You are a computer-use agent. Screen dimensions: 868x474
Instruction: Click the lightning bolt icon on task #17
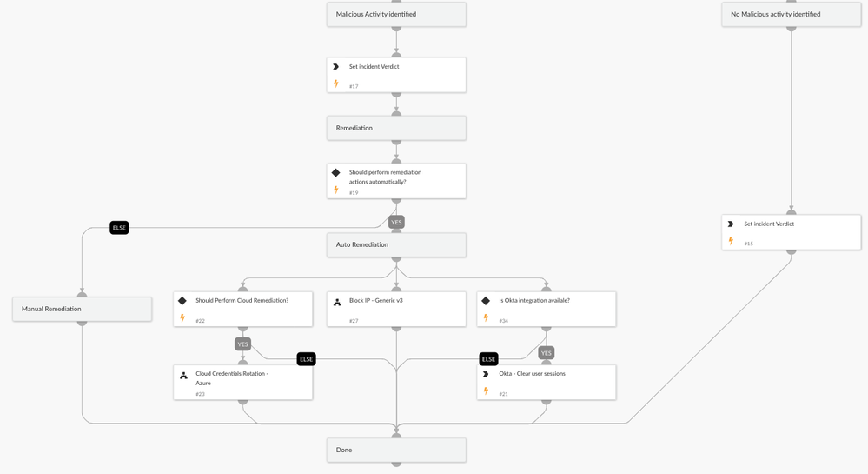tap(336, 83)
